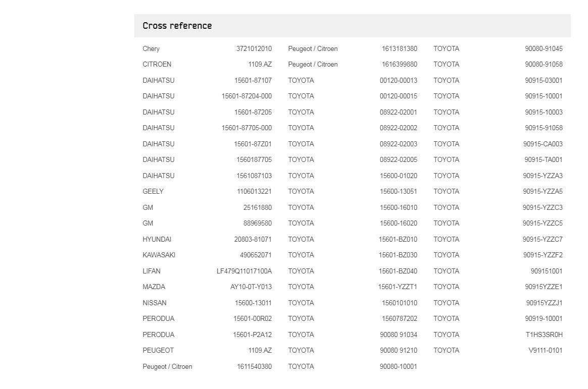Click PERODUA number 15601-P2A12
The height and width of the screenshot is (389, 588).
(x=253, y=335)
